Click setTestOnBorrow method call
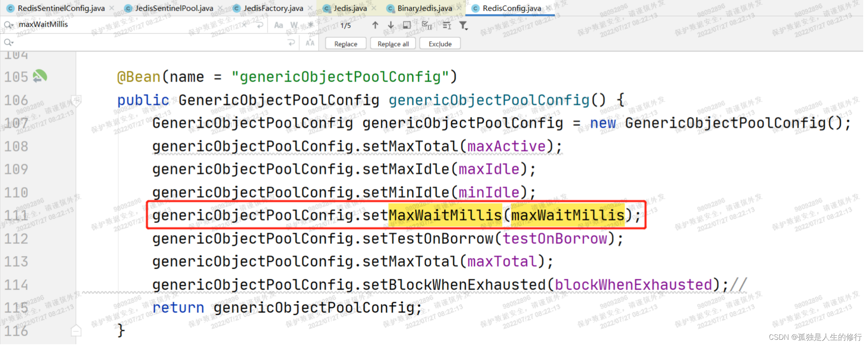This screenshot has width=868, height=345. coord(428,239)
